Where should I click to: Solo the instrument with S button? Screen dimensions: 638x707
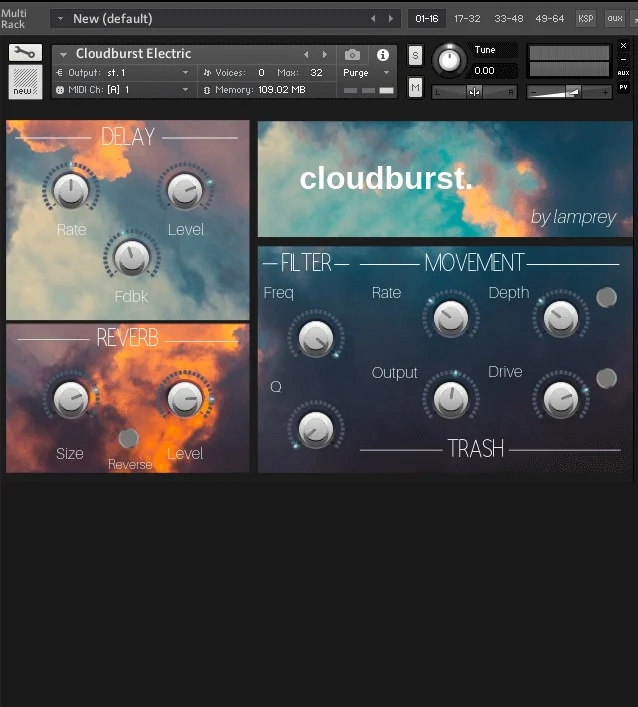[415, 56]
